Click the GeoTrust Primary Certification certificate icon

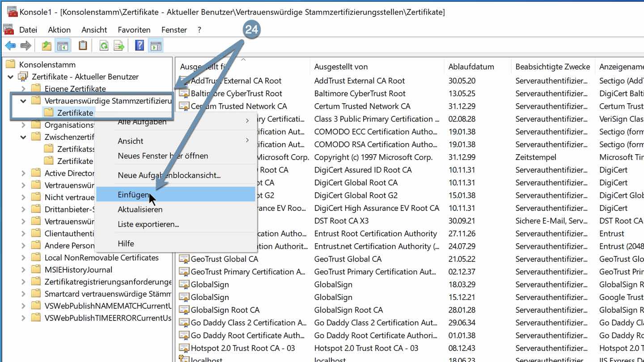click(x=184, y=272)
